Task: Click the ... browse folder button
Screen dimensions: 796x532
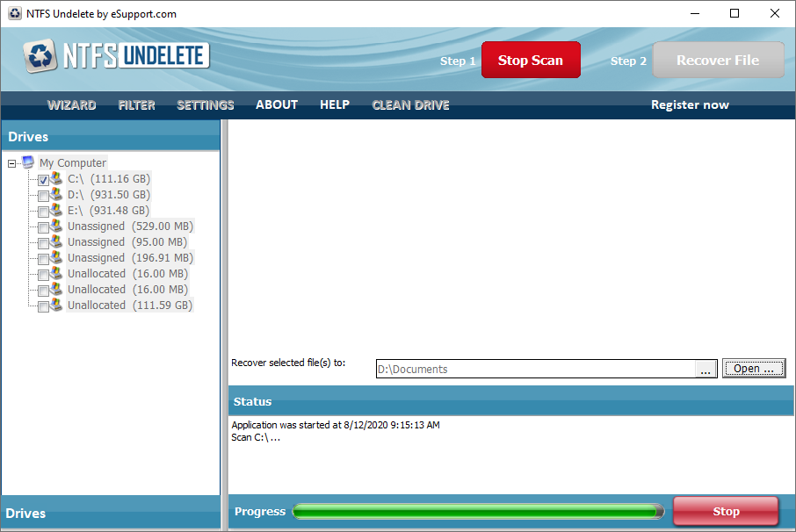Action: click(x=706, y=370)
